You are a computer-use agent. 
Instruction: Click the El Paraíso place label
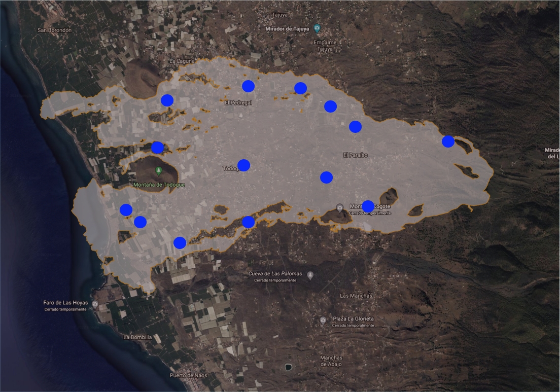(355, 155)
